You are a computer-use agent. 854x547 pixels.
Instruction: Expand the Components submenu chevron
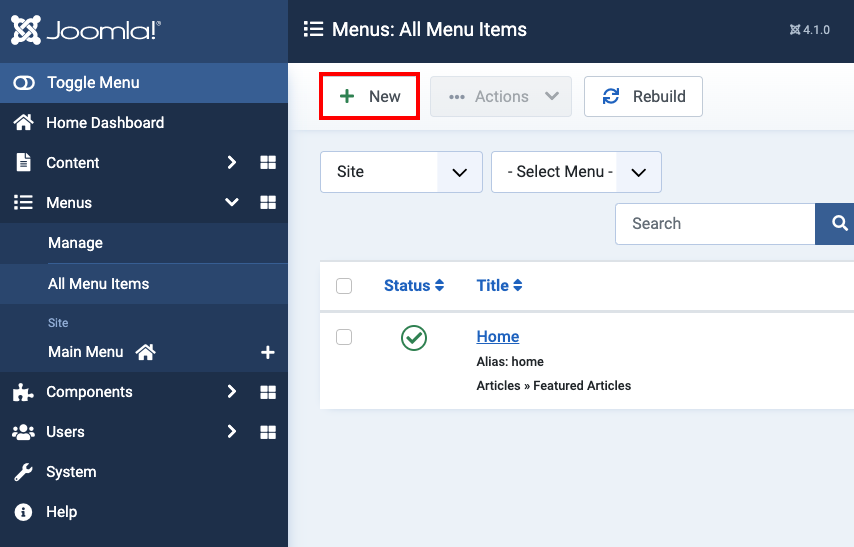point(231,392)
